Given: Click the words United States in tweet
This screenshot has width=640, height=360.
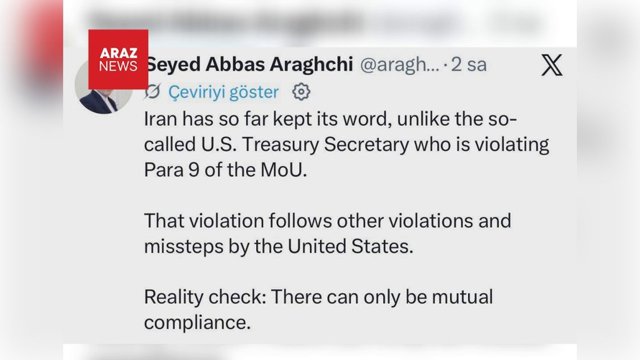Looking at the screenshot, I should point(350,246).
